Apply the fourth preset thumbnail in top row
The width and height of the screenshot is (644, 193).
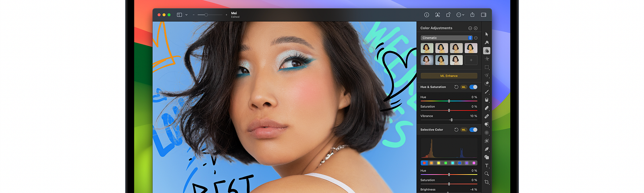pos(471,48)
